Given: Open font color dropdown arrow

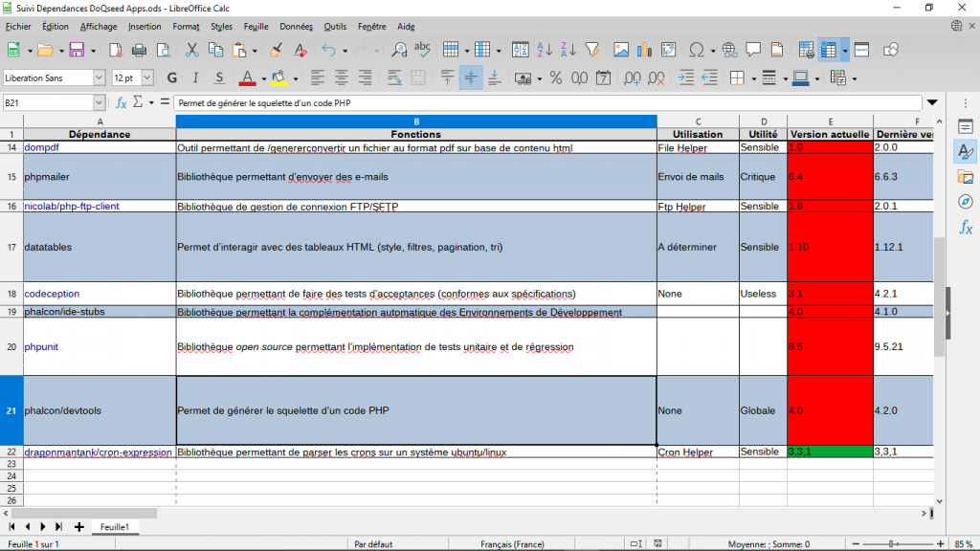Looking at the screenshot, I should pyautogui.click(x=264, y=78).
